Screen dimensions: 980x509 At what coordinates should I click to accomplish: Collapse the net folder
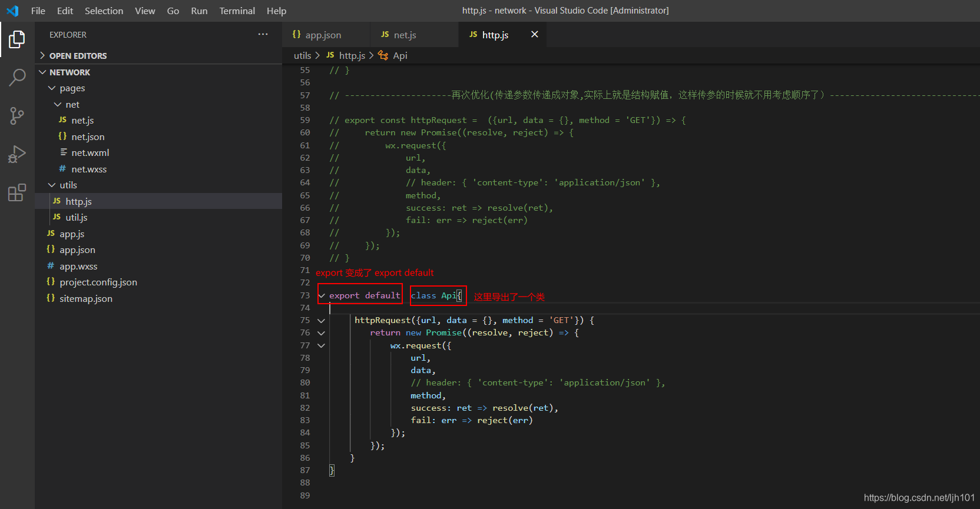(x=58, y=104)
